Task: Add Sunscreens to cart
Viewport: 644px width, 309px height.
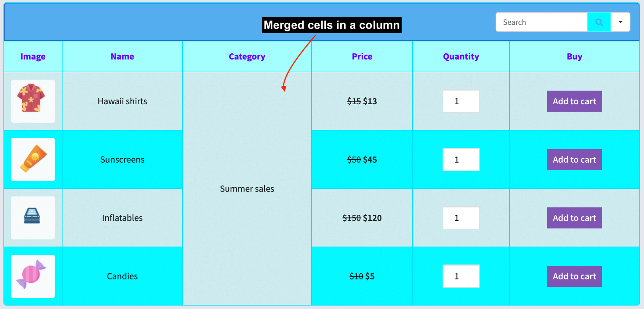Action: click(x=574, y=160)
